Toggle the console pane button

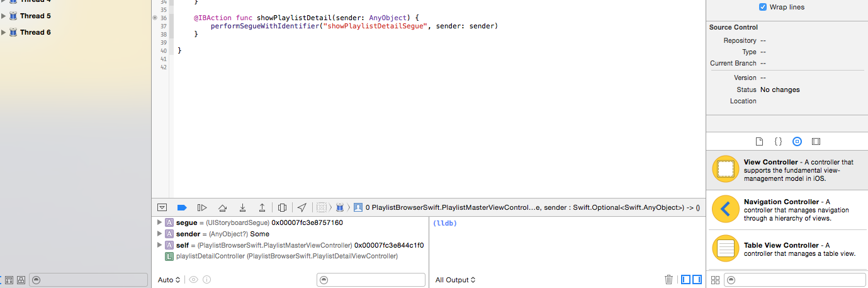pyautogui.click(x=697, y=279)
